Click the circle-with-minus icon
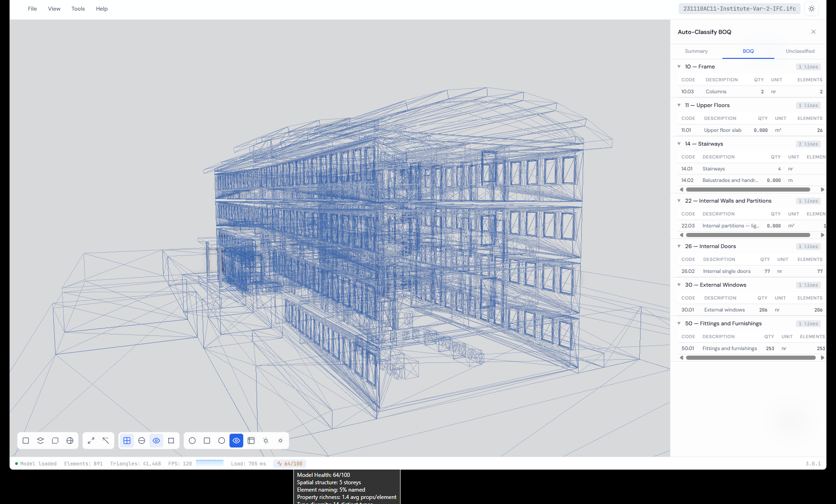The height and width of the screenshot is (504, 836). tap(142, 441)
